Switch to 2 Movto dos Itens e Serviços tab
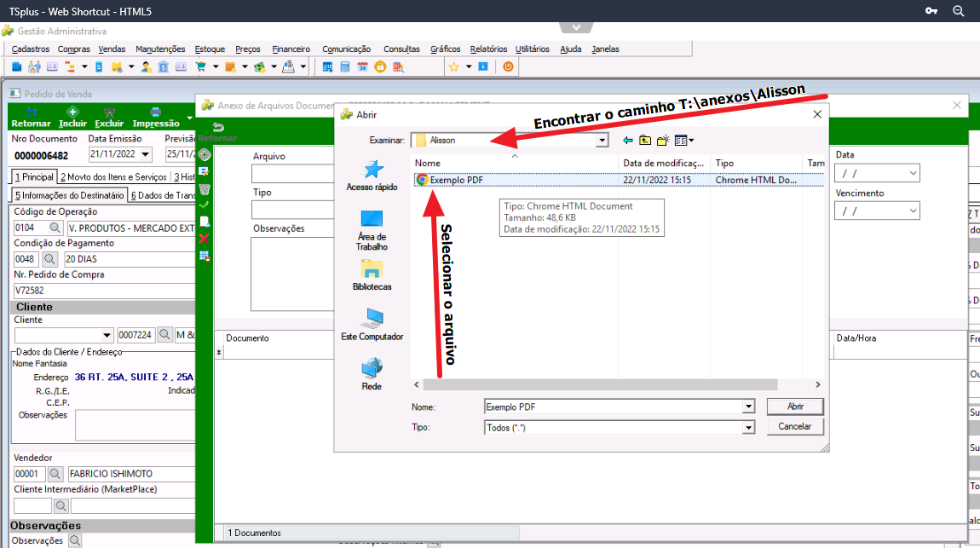 coord(113,176)
